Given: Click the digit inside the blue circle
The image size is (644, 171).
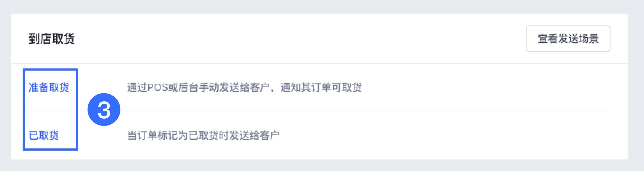Looking at the screenshot, I should pos(104,110).
